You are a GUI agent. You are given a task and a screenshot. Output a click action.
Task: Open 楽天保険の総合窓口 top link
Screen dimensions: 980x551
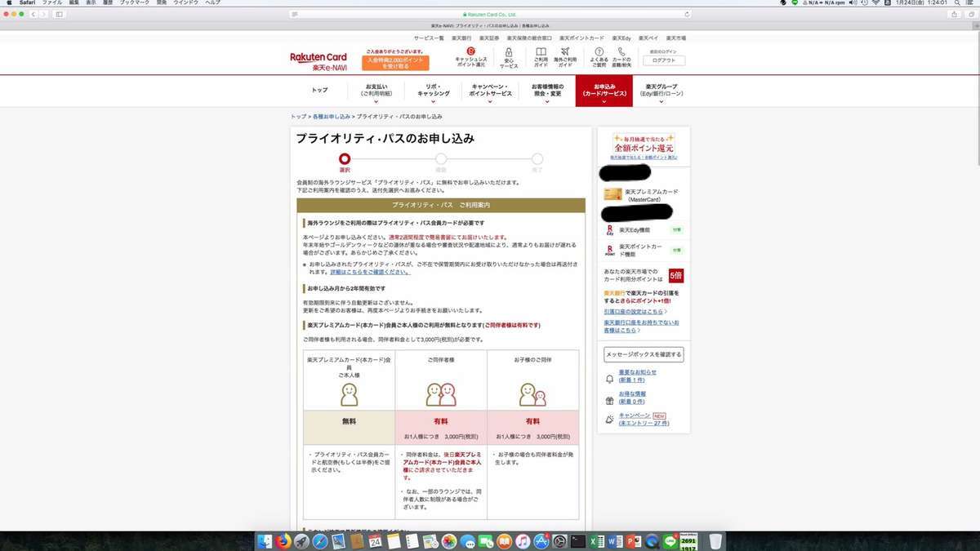click(x=529, y=38)
